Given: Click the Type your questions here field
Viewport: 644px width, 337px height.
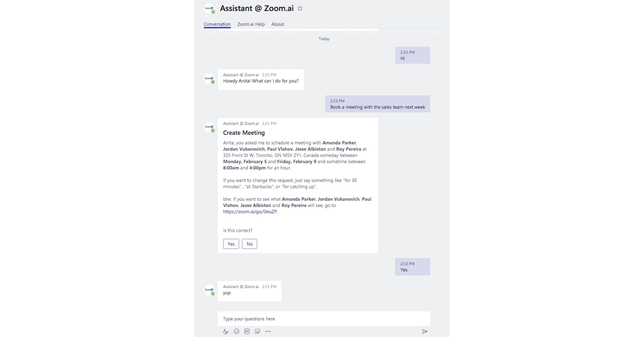Looking at the screenshot, I should tap(324, 318).
